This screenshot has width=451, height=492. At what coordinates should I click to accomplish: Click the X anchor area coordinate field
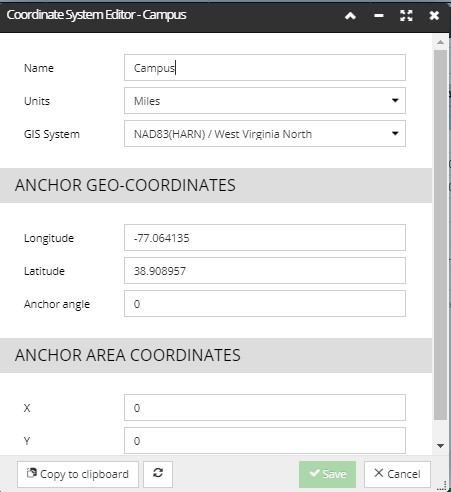pos(265,408)
